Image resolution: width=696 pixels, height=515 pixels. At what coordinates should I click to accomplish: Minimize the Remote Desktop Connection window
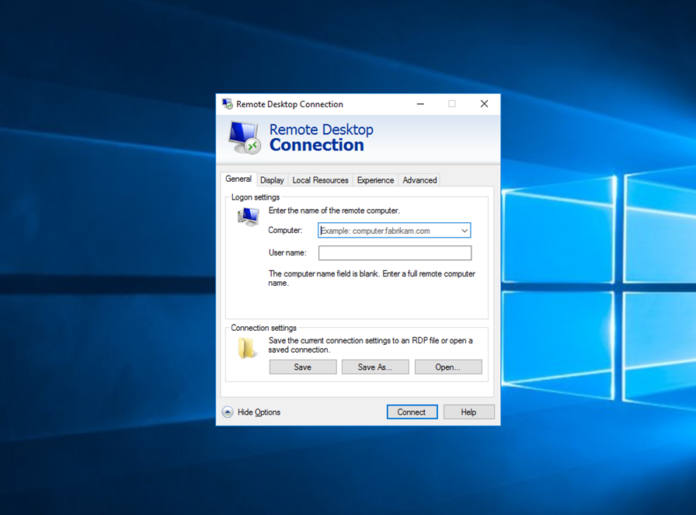click(420, 104)
